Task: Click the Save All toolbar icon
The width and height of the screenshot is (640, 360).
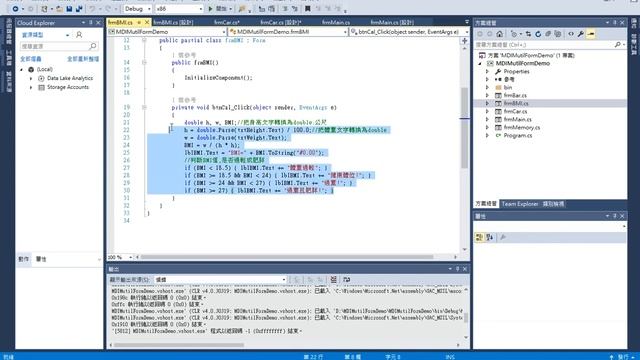Action: [x=79, y=9]
